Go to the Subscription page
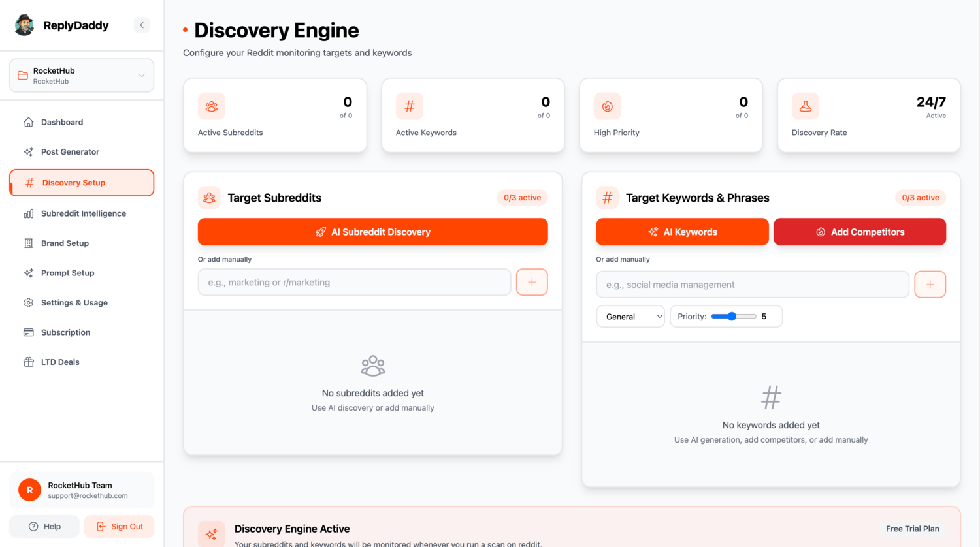Screen dimensions: 980x547 coord(82,332)
